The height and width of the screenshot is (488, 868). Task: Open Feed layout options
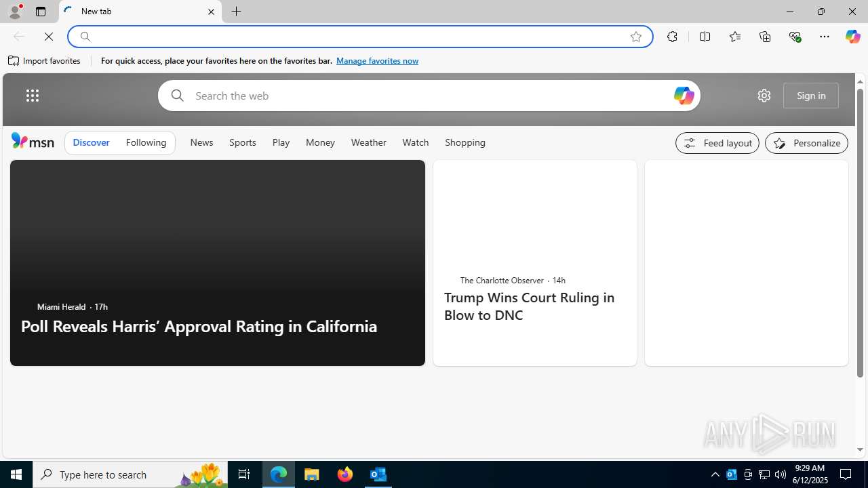tap(717, 143)
